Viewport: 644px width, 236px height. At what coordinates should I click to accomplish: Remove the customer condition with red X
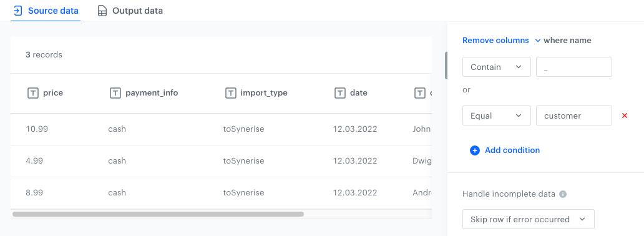click(x=625, y=116)
